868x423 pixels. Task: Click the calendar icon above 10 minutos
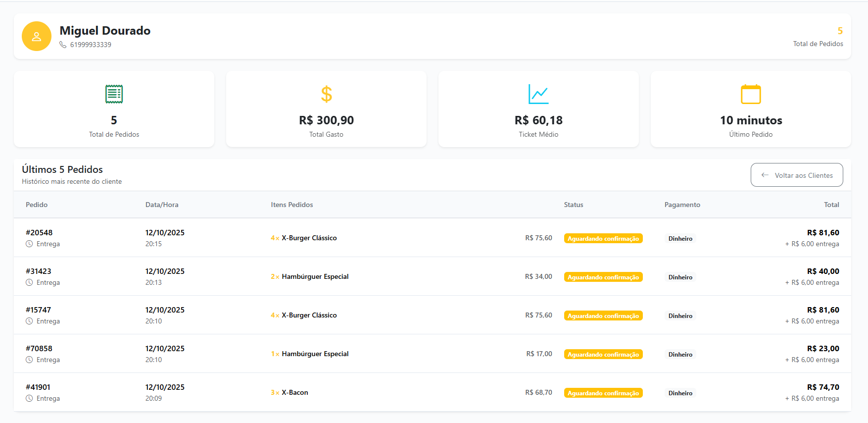click(751, 94)
